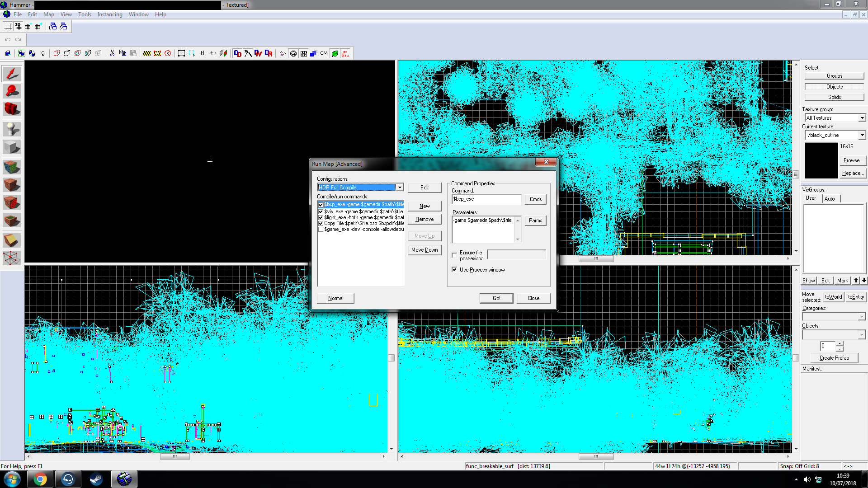Open the Current texture dropdown

click(862, 135)
